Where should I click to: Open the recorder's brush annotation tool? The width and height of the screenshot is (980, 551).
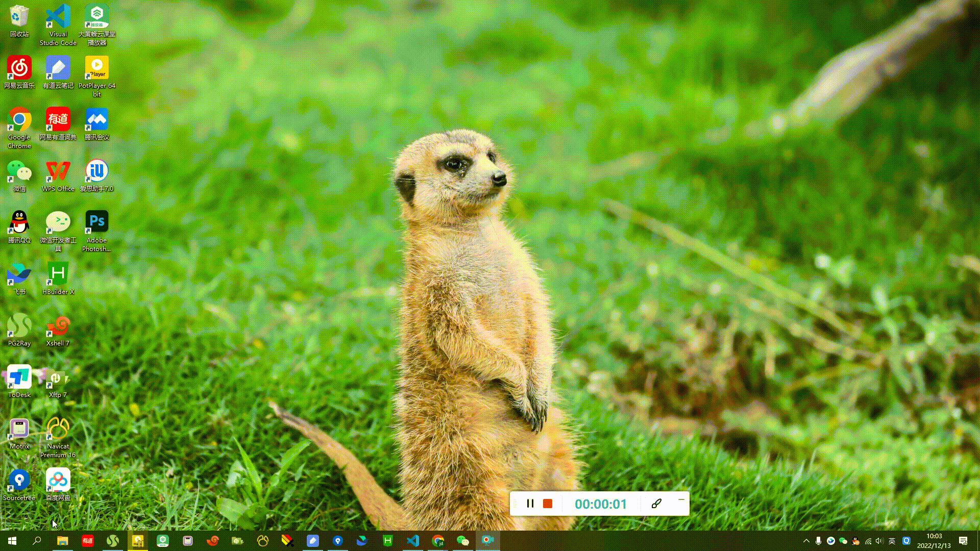[x=657, y=504]
